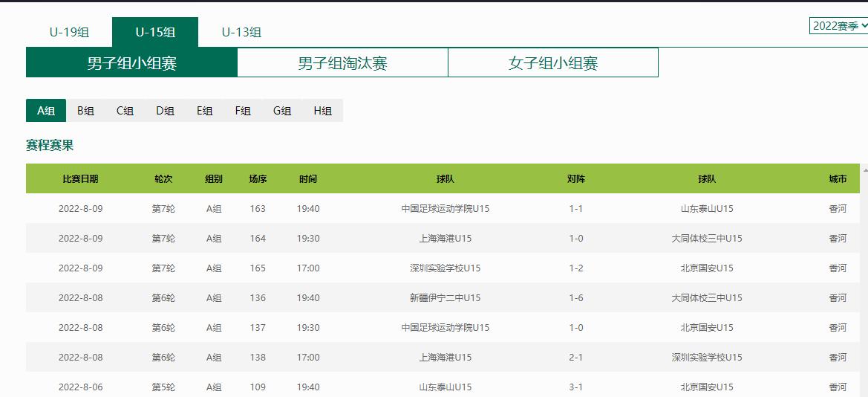Select group E组 button
This screenshot has width=868, height=397.
coord(204,110)
